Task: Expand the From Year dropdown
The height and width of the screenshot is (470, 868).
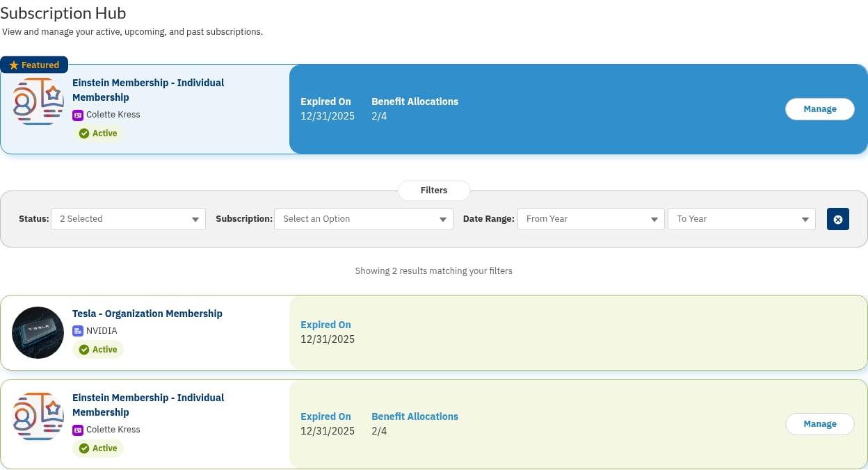Action: click(x=591, y=219)
